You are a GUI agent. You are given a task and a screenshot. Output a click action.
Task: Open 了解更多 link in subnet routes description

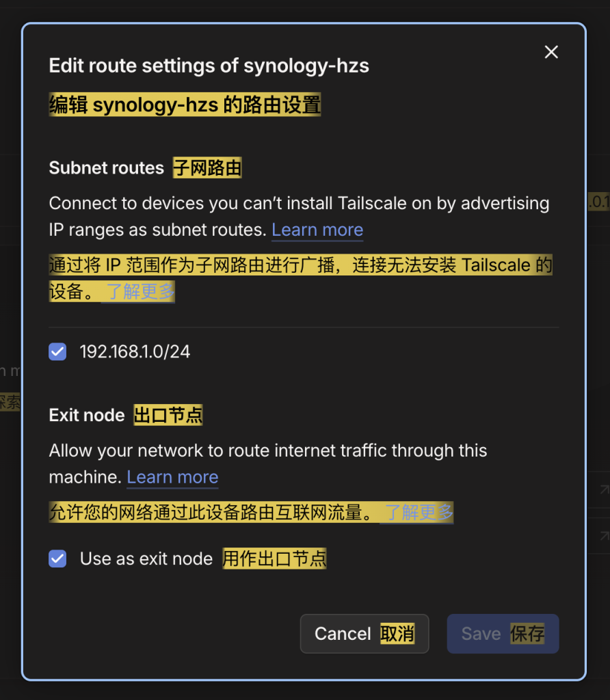(140, 292)
